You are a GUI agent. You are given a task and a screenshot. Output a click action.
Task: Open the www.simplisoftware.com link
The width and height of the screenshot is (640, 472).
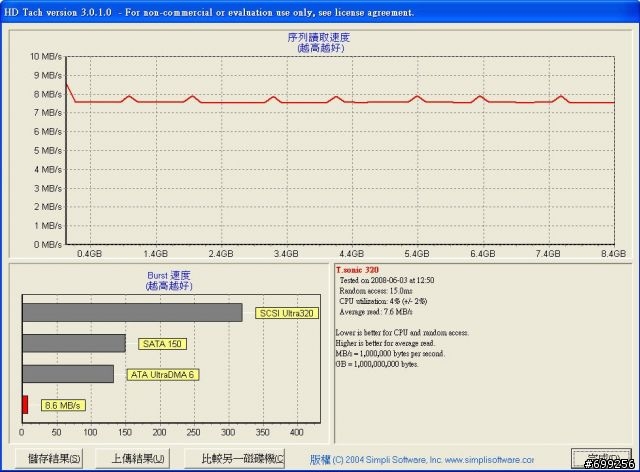click(x=489, y=460)
